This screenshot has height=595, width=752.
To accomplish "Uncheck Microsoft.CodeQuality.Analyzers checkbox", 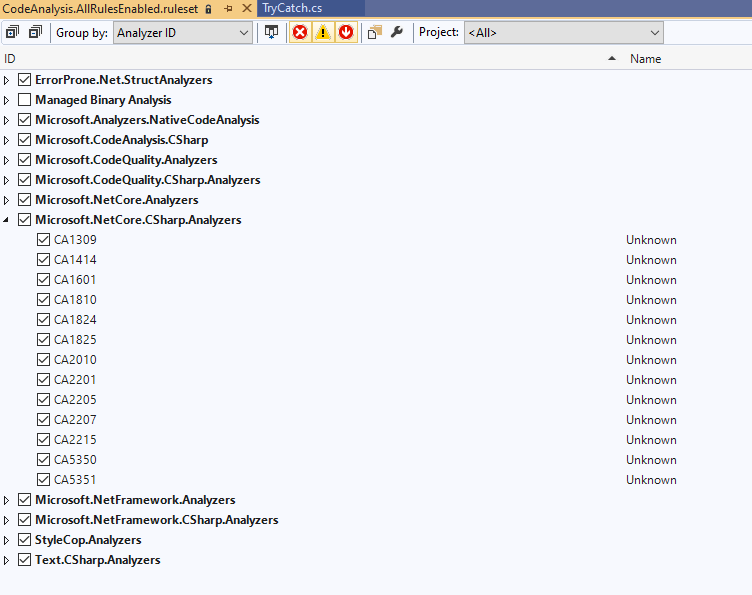I will 24,160.
